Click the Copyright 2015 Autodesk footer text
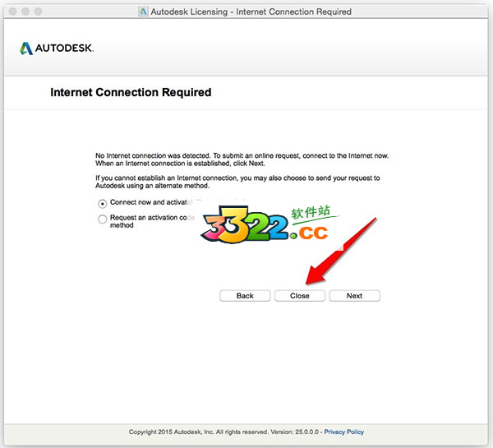The height and width of the screenshot is (448, 493). [223, 432]
